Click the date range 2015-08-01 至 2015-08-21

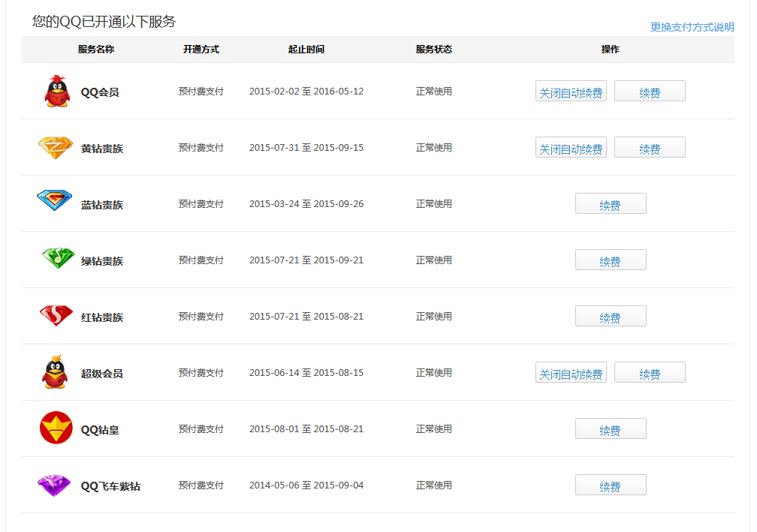pyautogui.click(x=306, y=428)
